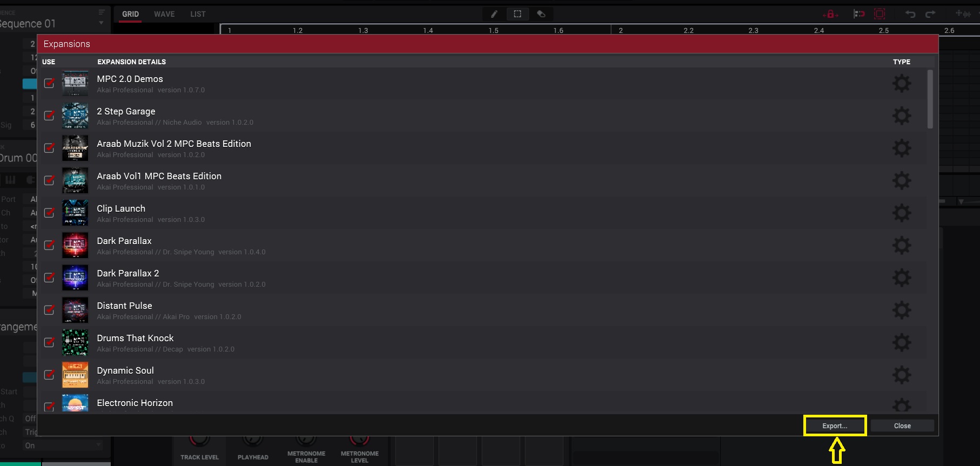This screenshot has width=980, height=466.
Task: Select the eraser tool in toolbar
Action: tap(541, 14)
